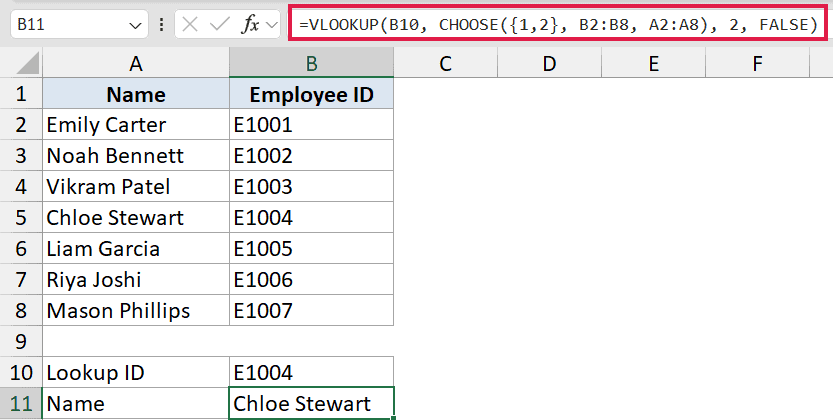
Task: Select the E1007 cell
Action: tap(311, 310)
